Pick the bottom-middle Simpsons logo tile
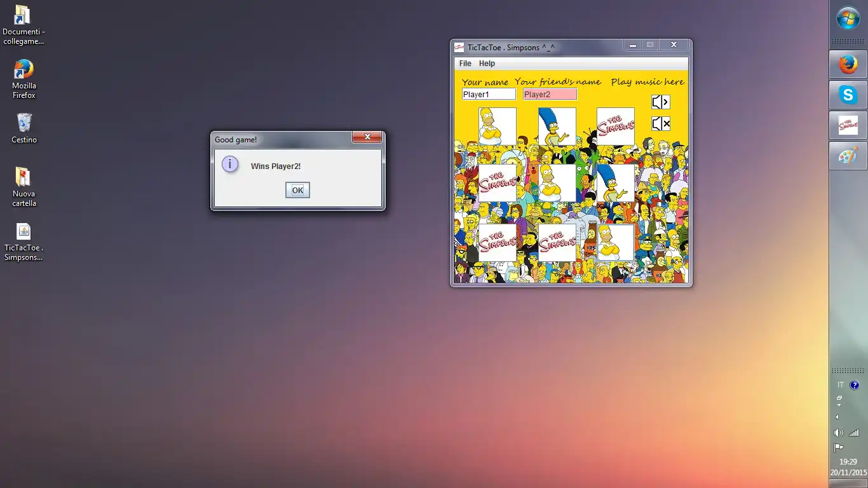The height and width of the screenshot is (488, 868). 557,242
